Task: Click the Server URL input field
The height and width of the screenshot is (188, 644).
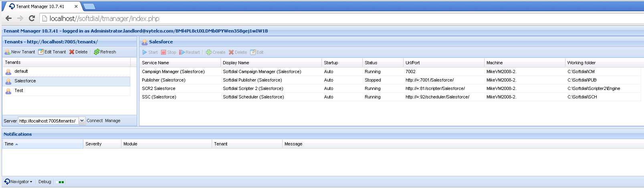Action: (x=48, y=121)
